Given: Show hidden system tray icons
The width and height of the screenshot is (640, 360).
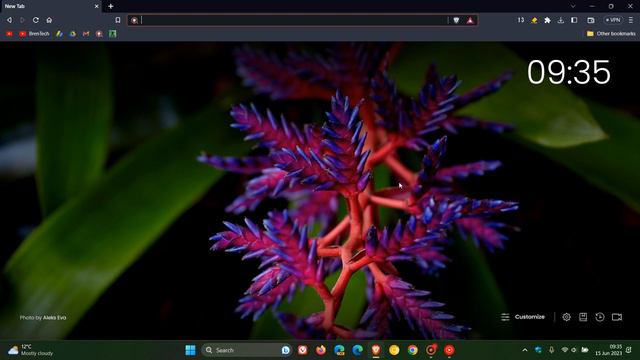Looking at the screenshot, I should pyautogui.click(x=524, y=350).
